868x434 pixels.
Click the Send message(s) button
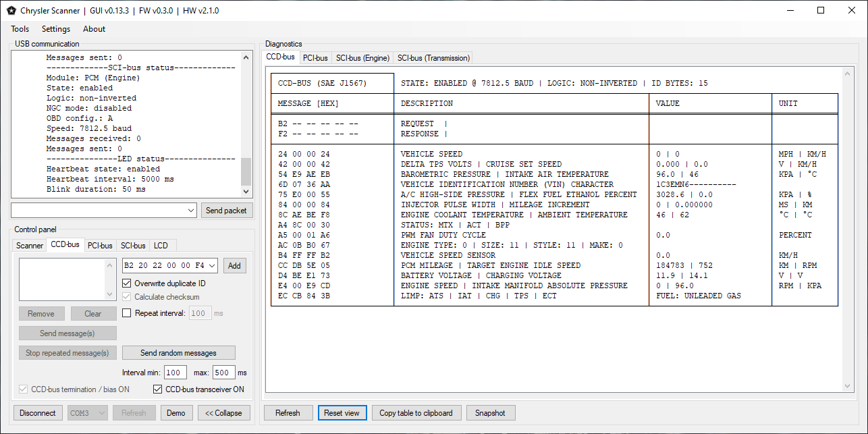coord(67,333)
